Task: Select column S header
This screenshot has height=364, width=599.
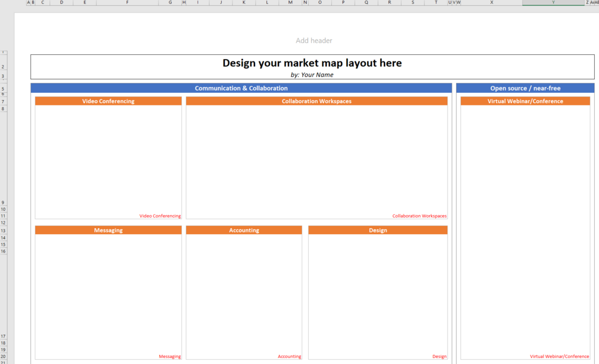Action: tap(412, 2)
